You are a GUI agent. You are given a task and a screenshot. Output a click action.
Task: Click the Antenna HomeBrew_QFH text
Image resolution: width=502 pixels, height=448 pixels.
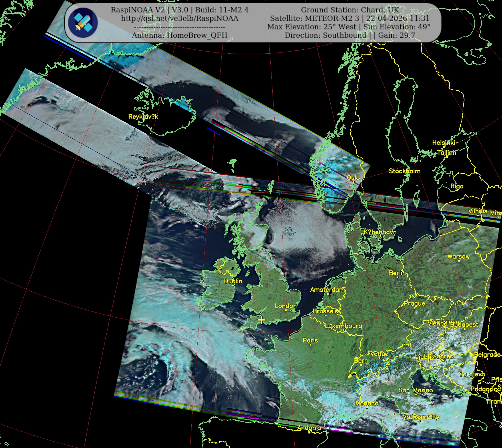pos(180,35)
